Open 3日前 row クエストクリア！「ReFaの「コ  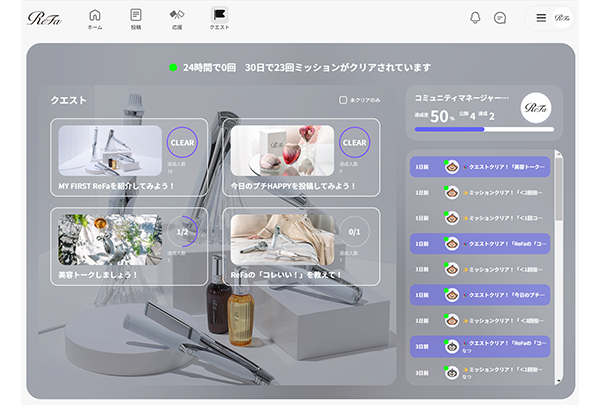480,346
